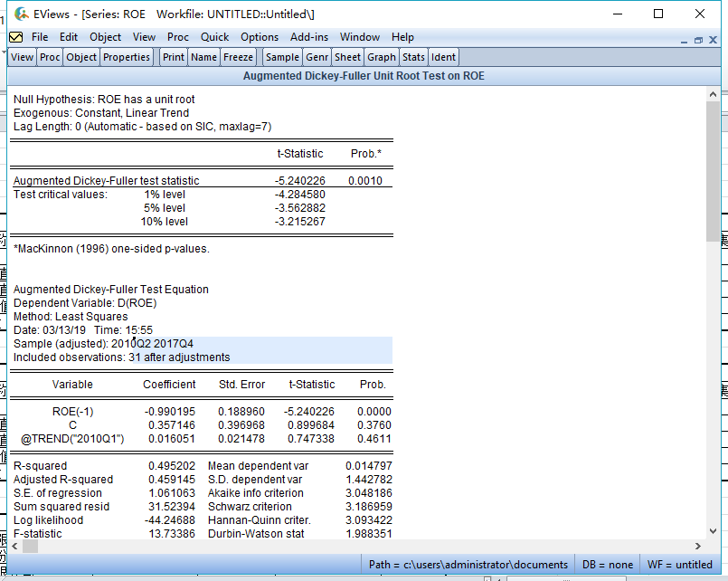Expand the View button in series toolbar
This screenshot has height=581, width=728.
point(23,57)
